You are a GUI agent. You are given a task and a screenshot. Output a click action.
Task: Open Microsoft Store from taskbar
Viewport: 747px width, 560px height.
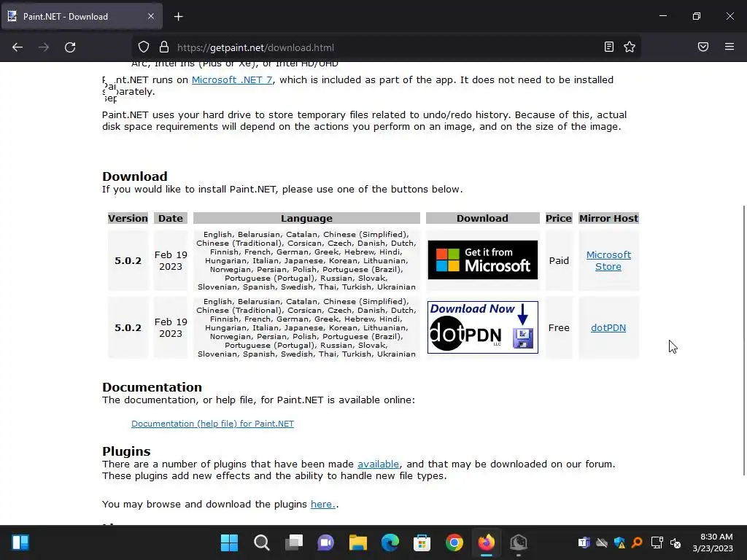(422, 542)
